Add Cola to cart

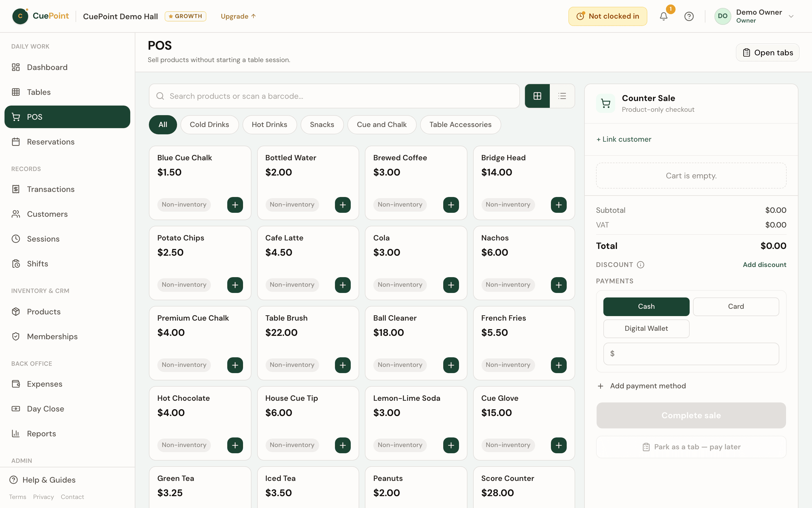point(451,285)
